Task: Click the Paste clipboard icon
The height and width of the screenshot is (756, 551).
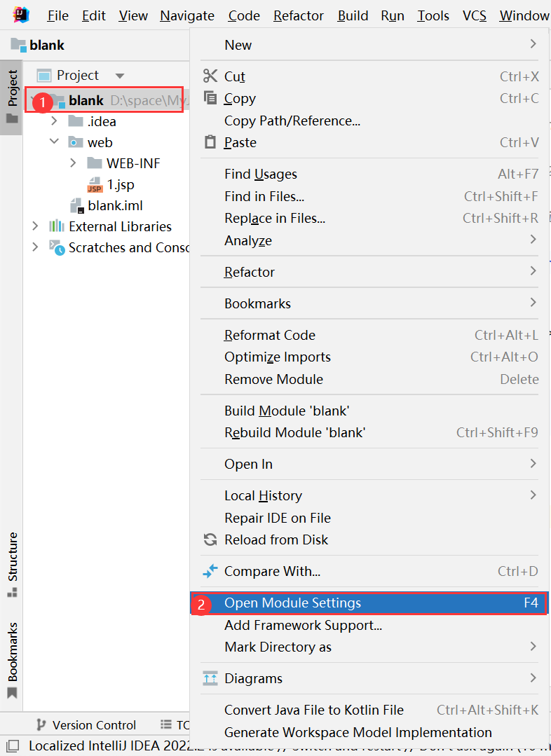Action: (210, 142)
